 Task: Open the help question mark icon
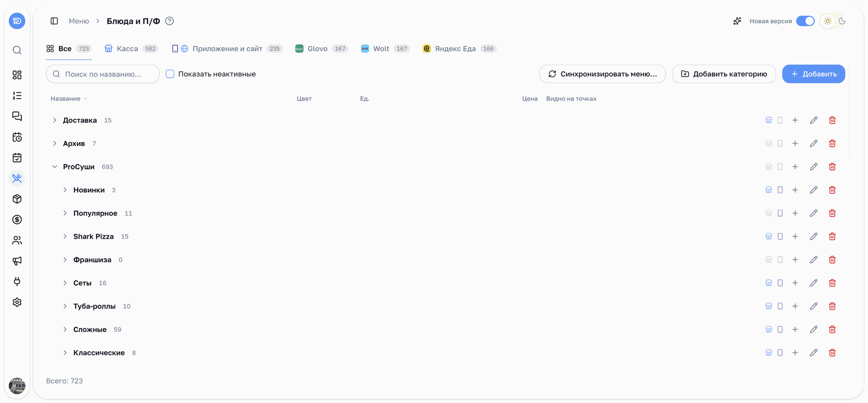pos(169,21)
